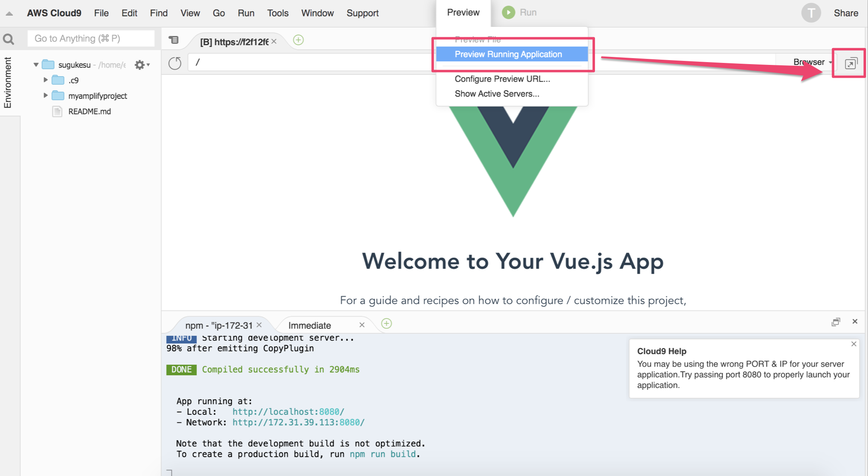Collapse the top menu bar arrow
This screenshot has height=476, width=868.
[x=9, y=14]
